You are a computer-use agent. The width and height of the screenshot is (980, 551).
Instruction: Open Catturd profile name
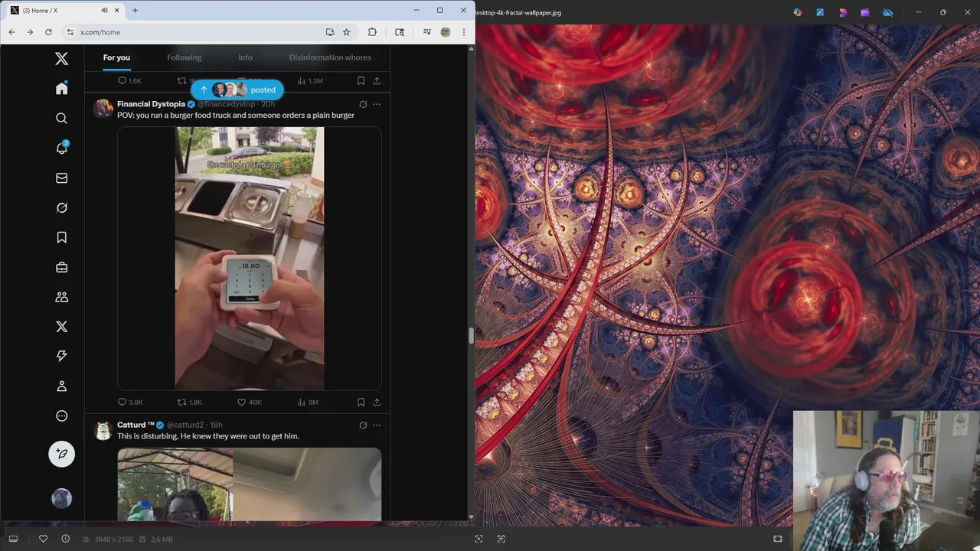[136, 425]
